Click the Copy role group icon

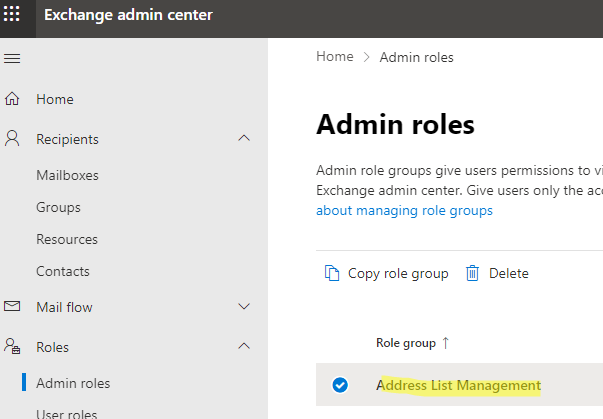point(332,273)
